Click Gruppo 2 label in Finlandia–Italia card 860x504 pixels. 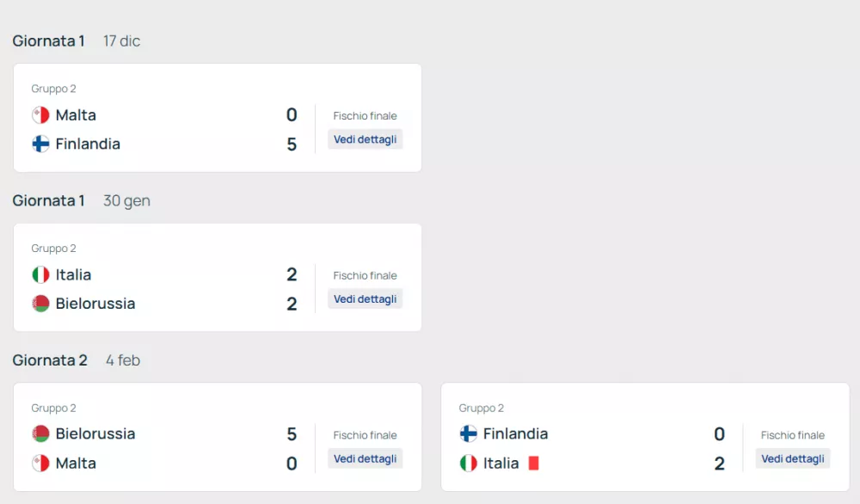pos(482,409)
